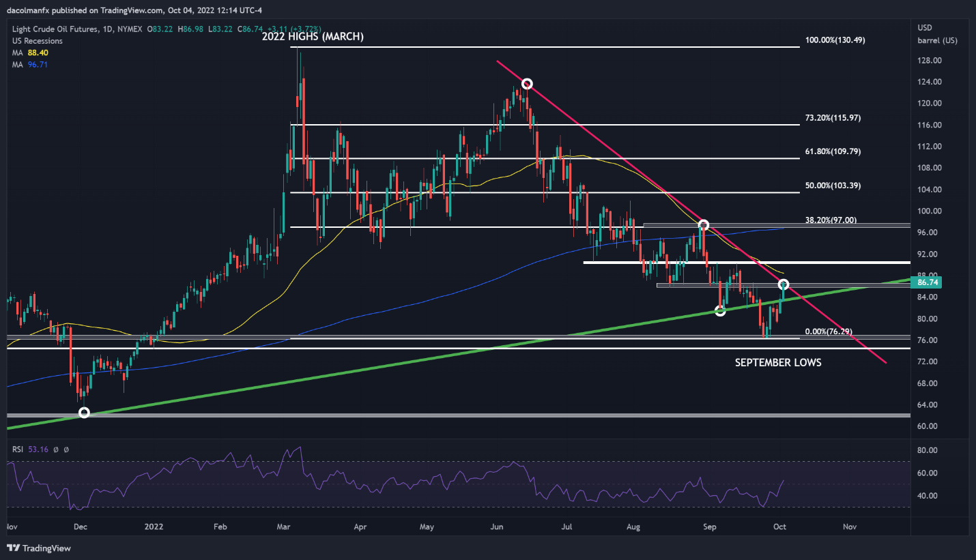Screen dimensions: 976x560
Task: Click the Jul label on time axis
Action: tap(566, 527)
